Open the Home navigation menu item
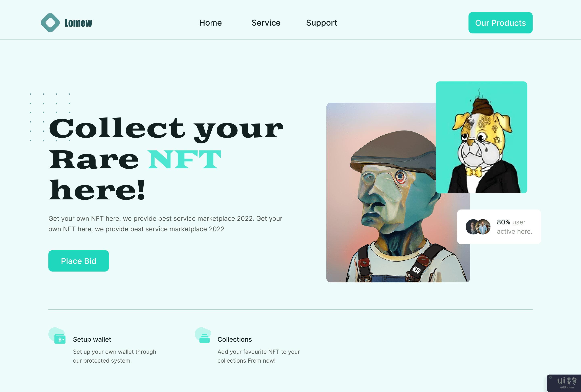The width and height of the screenshot is (581, 392). click(210, 23)
